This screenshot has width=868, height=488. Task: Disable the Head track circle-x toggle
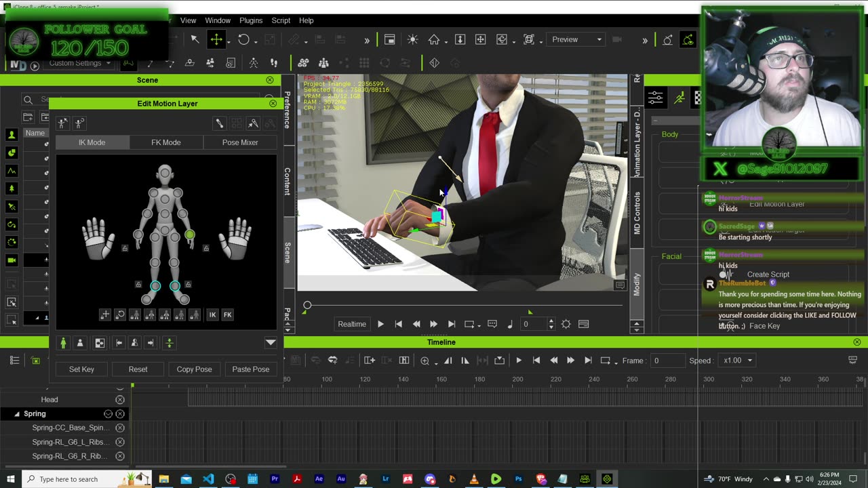coord(120,400)
